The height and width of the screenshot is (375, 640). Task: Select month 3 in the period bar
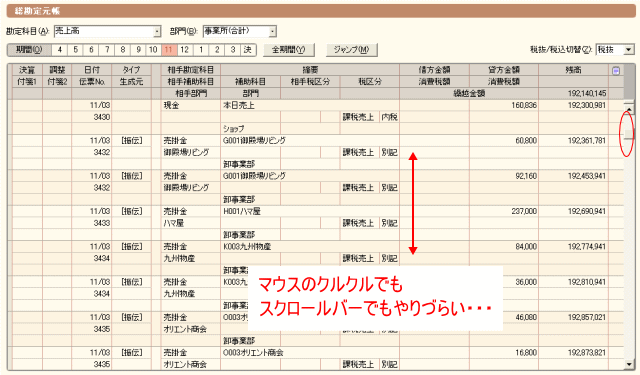(233, 50)
